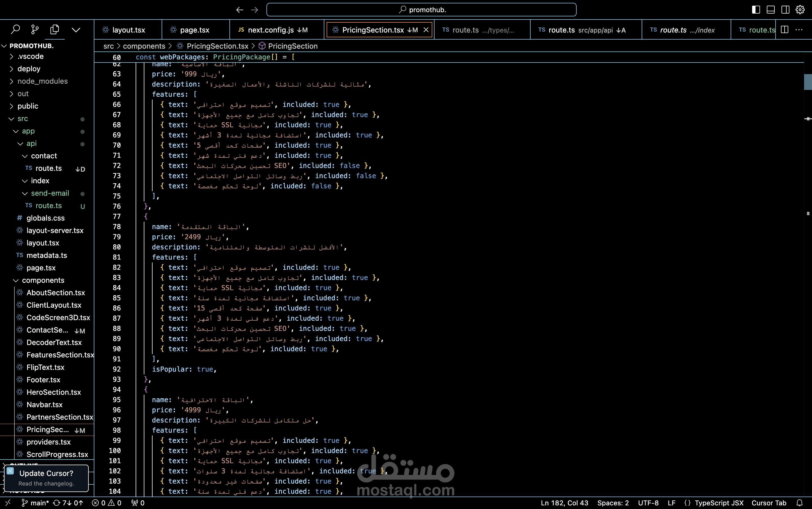Open the Explorer files icon
The height and width of the screenshot is (509, 812).
click(x=55, y=30)
